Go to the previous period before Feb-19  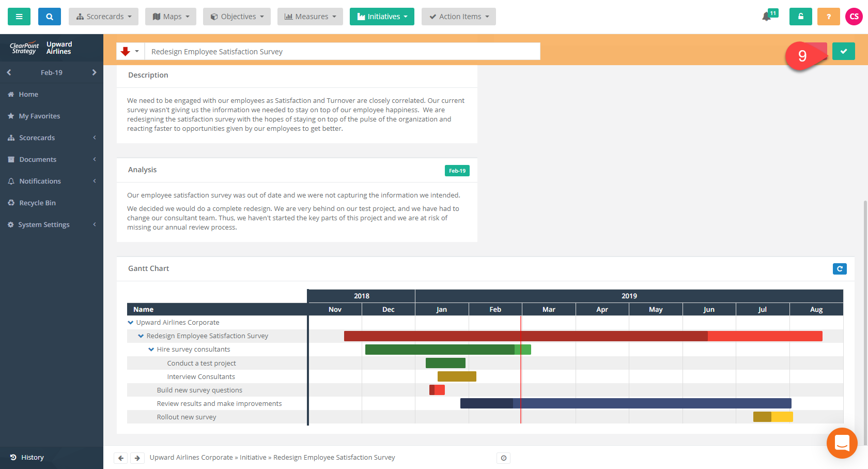8,72
